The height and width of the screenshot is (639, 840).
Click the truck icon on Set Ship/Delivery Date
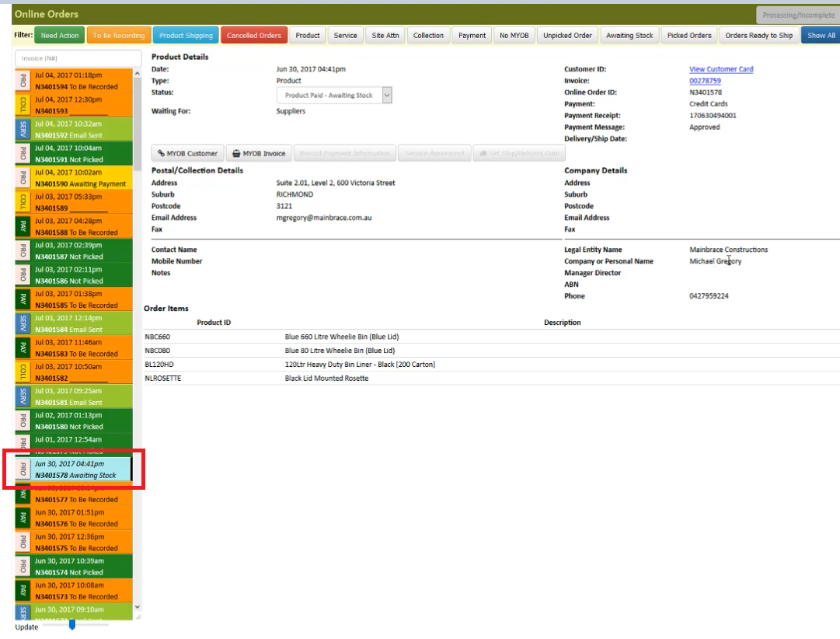click(483, 153)
